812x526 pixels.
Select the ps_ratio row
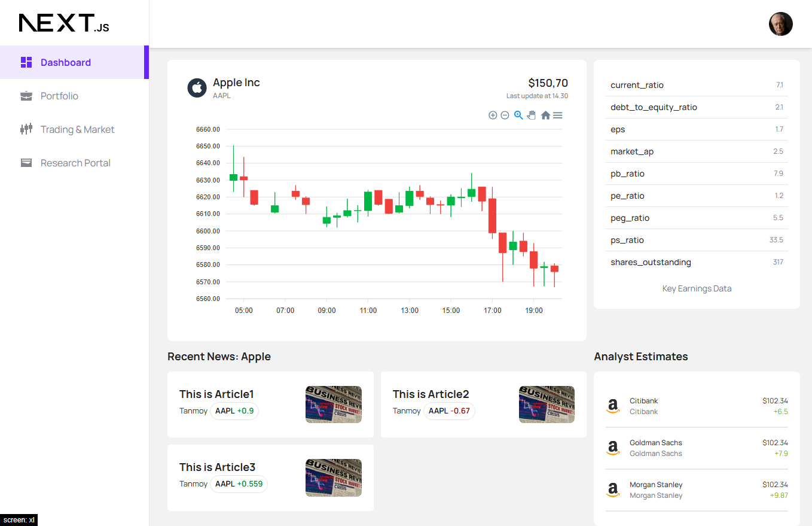pyautogui.click(x=697, y=240)
